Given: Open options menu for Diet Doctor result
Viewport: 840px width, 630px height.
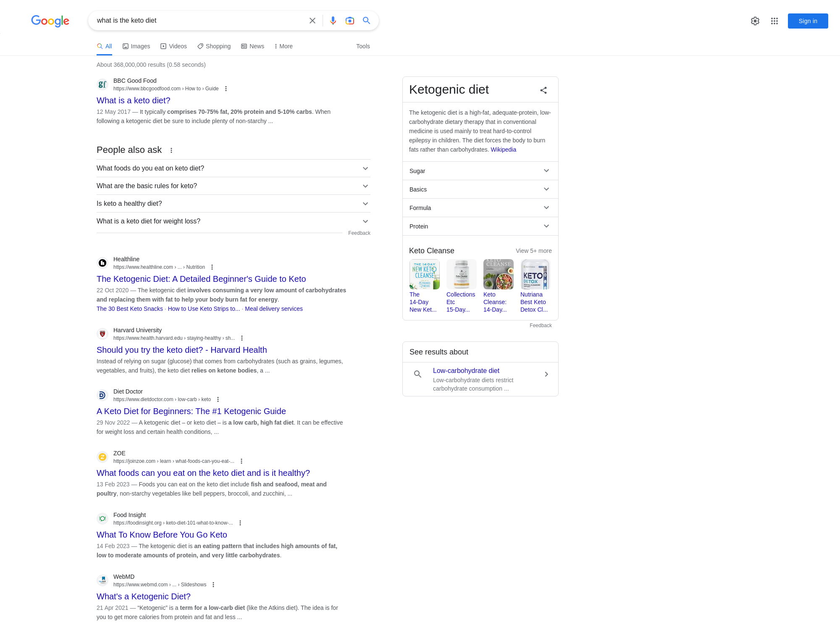Looking at the screenshot, I should 218,399.
